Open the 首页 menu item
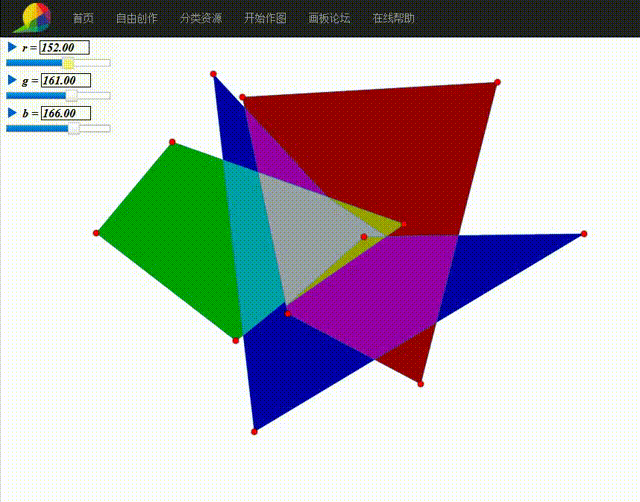 pyautogui.click(x=83, y=18)
